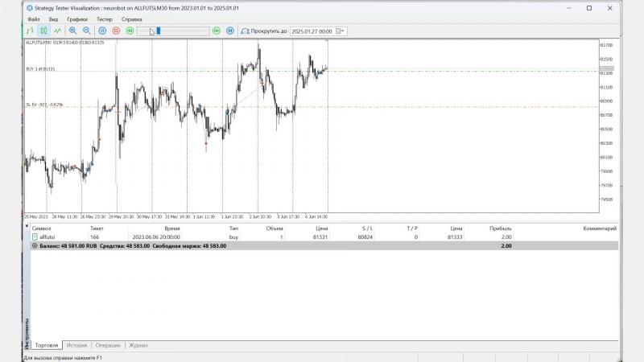644x362 pixels.
Task: Switch chart to candlestick mode
Action: [43, 31]
